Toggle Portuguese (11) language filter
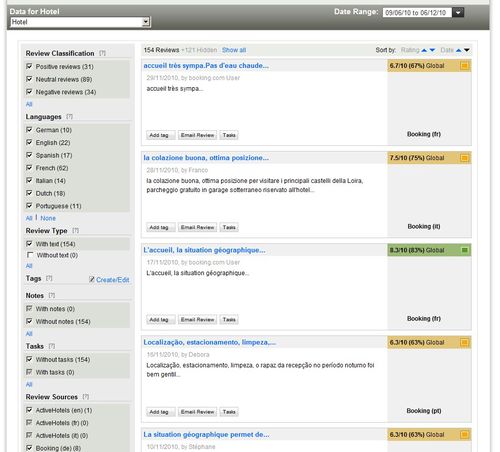The height and width of the screenshot is (452, 500). [x=29, y=206]
